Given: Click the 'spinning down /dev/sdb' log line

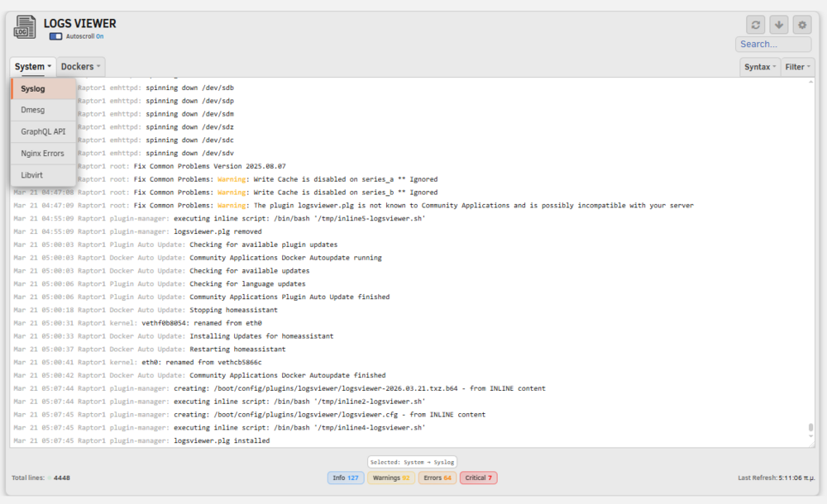Looking at the screenshot, I should click(155, 88).
